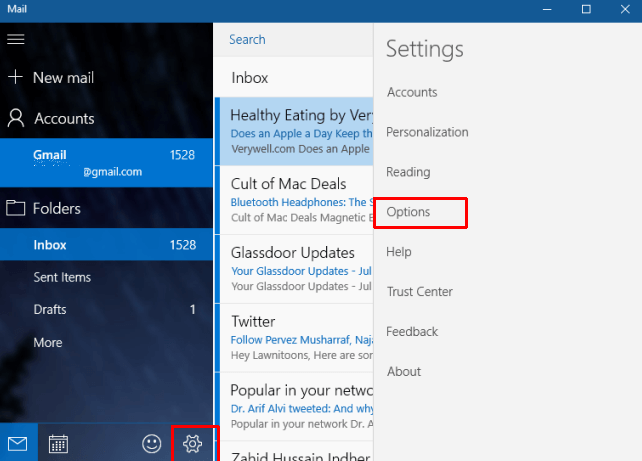Open Personalization settings
The height and width of the screenshot is (461, 642).
[x=427, y=132]
